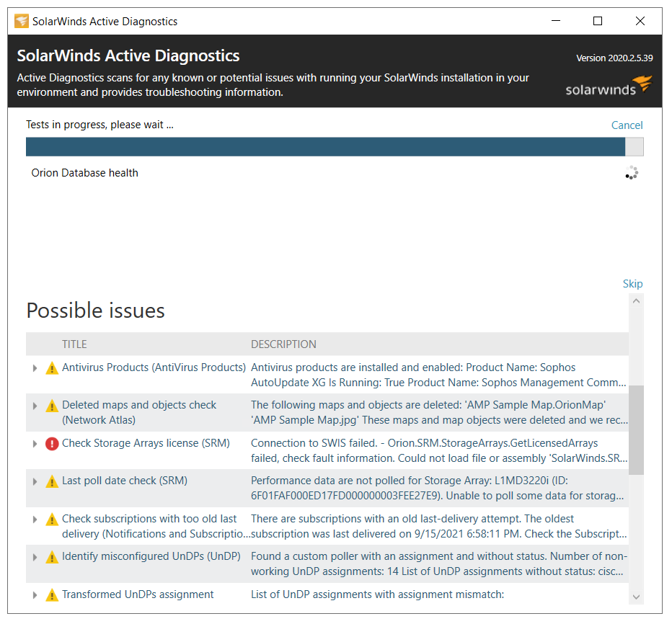
Task: Cancel the running diagnostics tests
Action: 627,125
